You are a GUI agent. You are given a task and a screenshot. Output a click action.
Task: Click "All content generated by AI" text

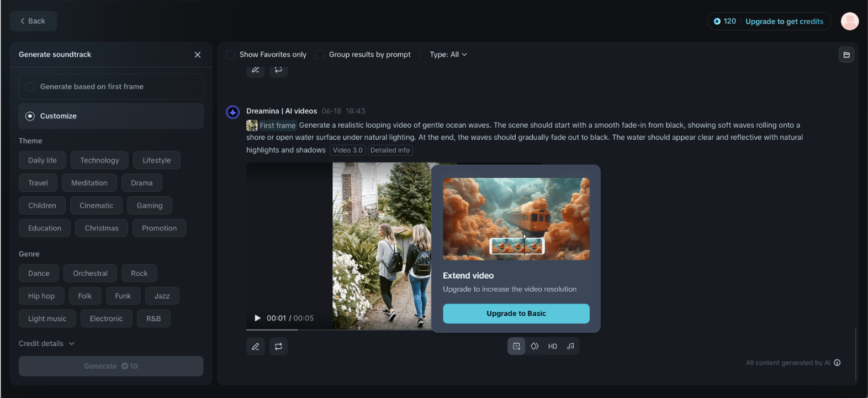pos(788,363)
